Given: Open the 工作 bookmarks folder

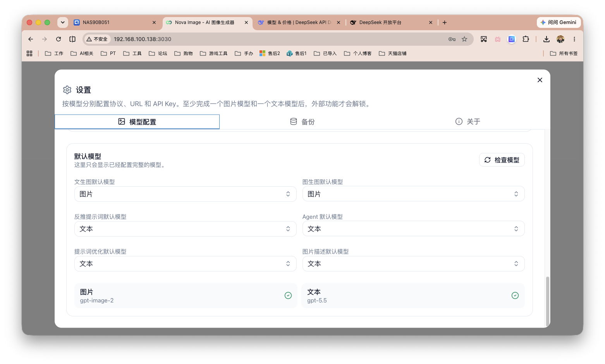Looking at the screenshot, I should click(54, 53).
